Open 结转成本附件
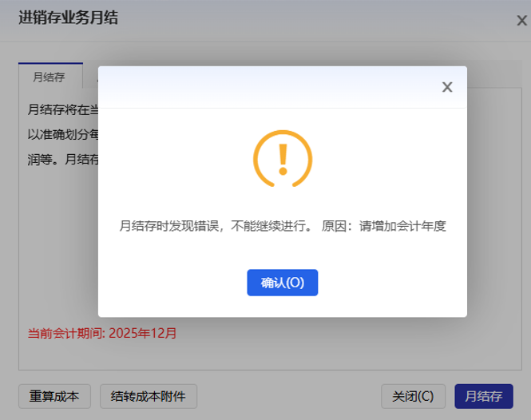 (x=149, y=396)
